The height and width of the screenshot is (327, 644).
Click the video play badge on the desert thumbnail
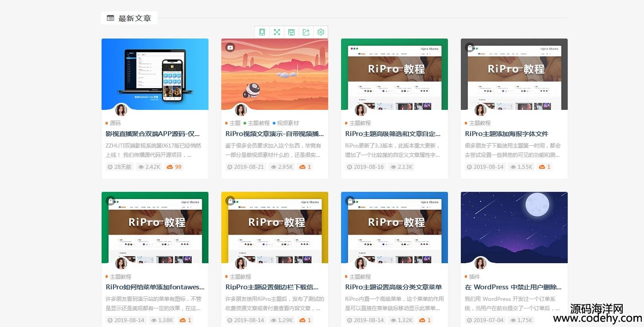click(x=230, y=47)
